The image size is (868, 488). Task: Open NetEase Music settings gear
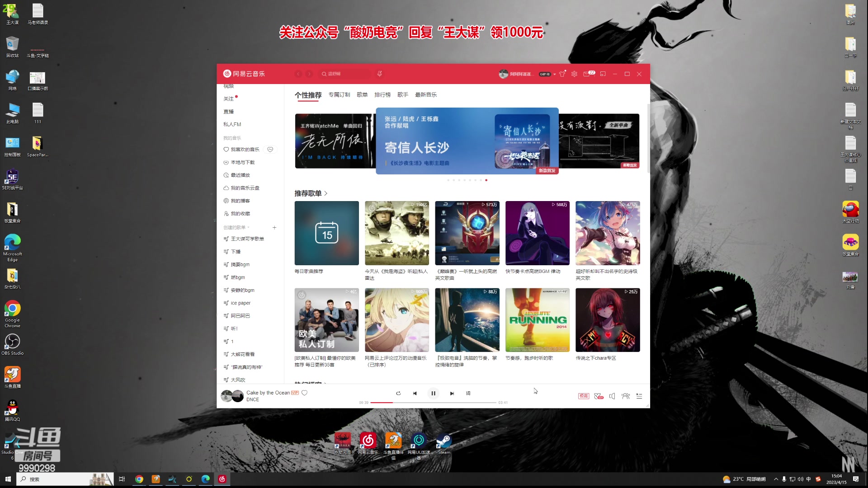point(574,74)
